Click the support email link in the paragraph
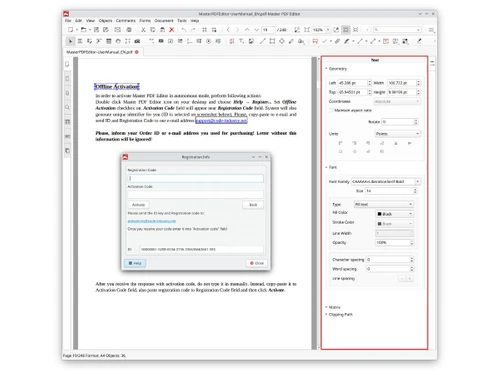500x375 pixels. pos(221,120)
